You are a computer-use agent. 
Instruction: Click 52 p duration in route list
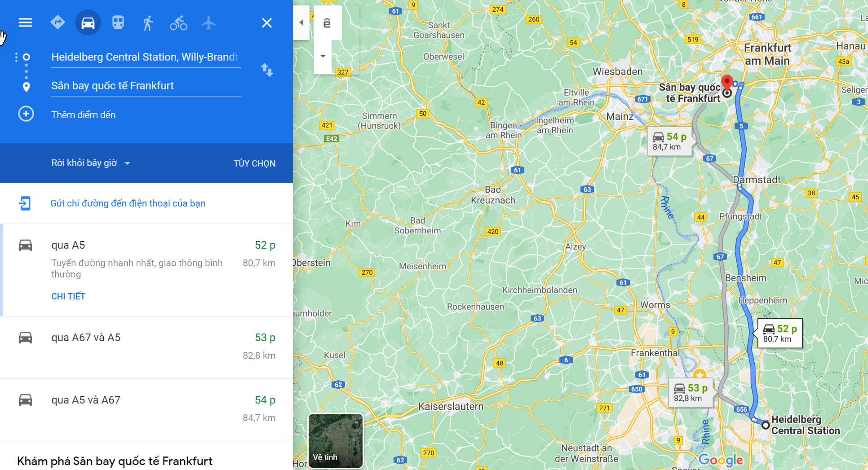click(x=265, y=245)
